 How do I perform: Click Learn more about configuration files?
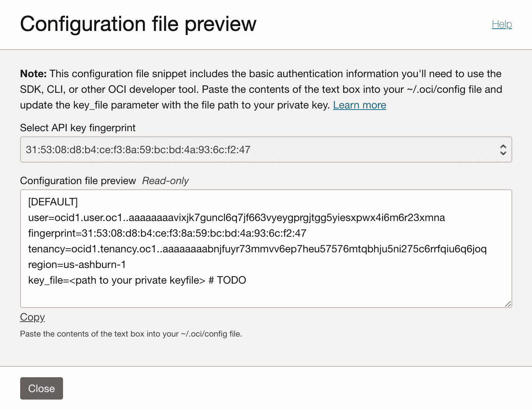[359, 105]
